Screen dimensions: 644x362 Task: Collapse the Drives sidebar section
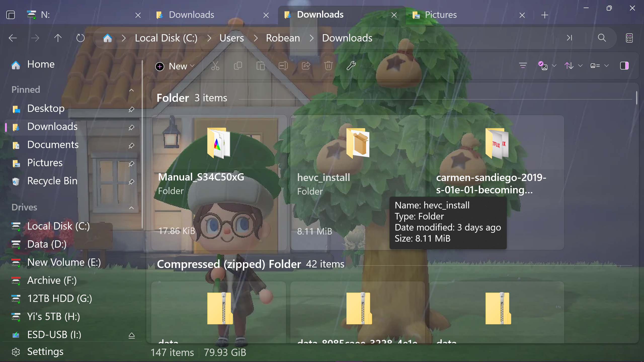click(x=131, y=208)
